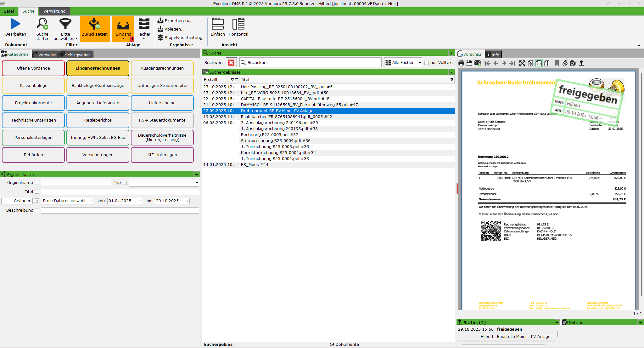Screen dimensions: 644x348
Task: Uncheck the Geändert checkbox
Action: [37, 201]
